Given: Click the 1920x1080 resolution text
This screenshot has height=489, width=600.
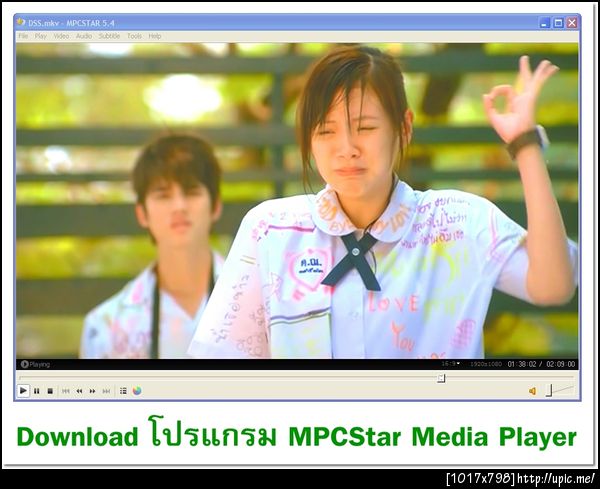Looking at the screenshot, I should coord(486,364).
